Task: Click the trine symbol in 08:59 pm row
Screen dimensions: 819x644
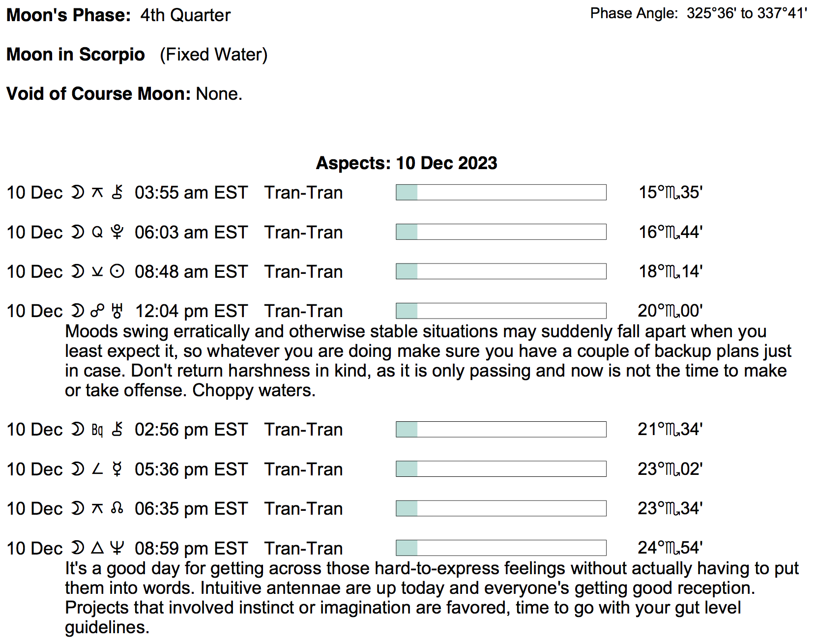Action: pyautogui.click(x=97, y=548)
